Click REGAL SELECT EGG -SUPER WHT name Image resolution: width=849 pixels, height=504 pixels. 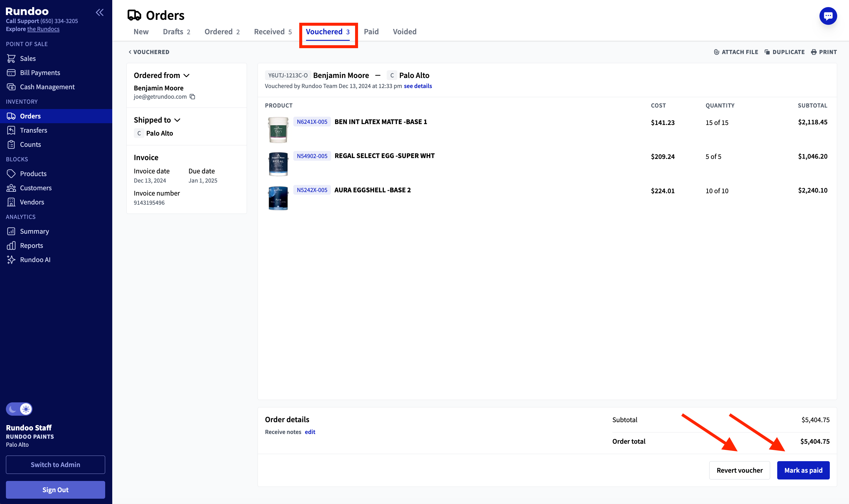point(384,156)
